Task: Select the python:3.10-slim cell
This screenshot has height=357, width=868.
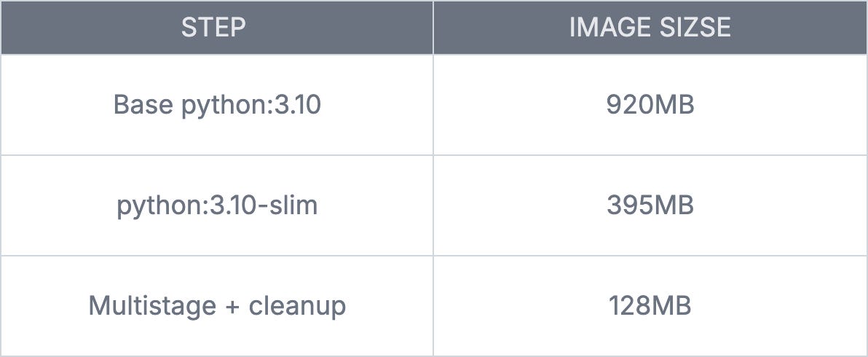Action: point(217,205)
